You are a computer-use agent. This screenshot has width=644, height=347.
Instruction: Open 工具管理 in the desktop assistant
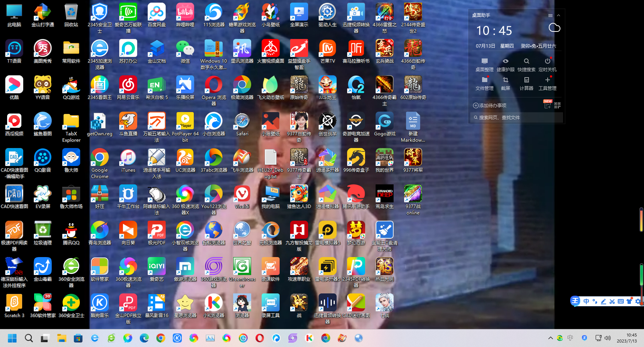[547, 83]
